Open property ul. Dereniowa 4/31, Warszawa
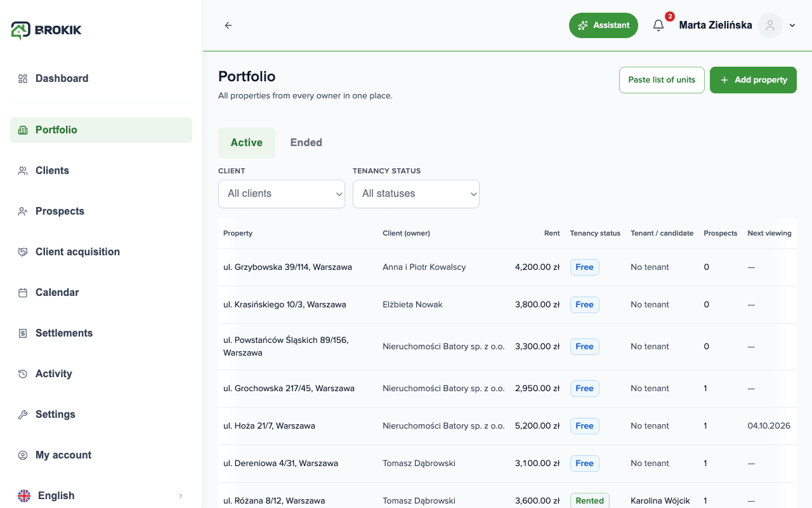 click(280, 464)
